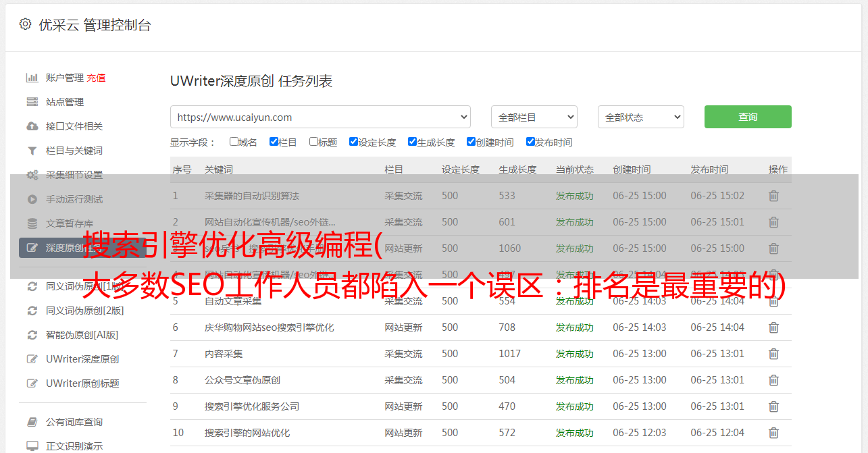
Task: Click generated length 470 in row 9
Action: (x=507, y=406)
